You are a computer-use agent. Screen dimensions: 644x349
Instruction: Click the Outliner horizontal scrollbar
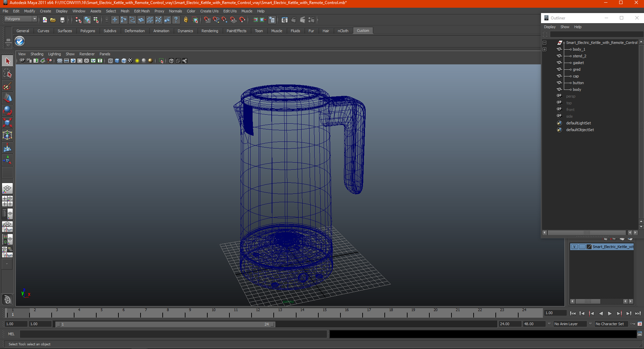(x=587, y=233)
